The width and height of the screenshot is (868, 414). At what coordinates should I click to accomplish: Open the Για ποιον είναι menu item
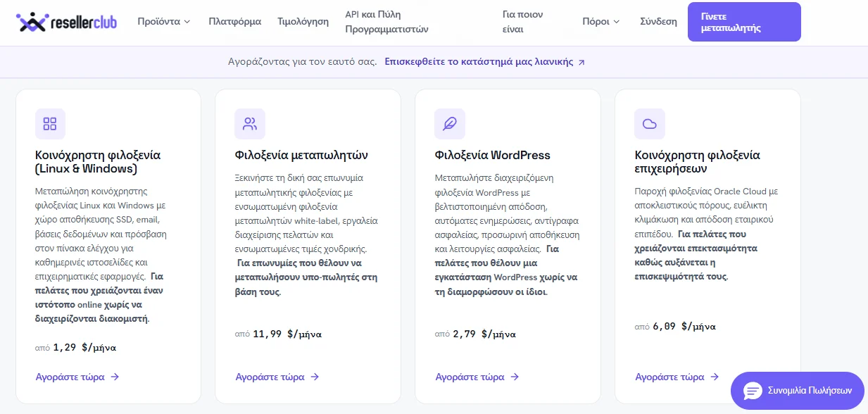pyautogui.click(x=523, y=22)
